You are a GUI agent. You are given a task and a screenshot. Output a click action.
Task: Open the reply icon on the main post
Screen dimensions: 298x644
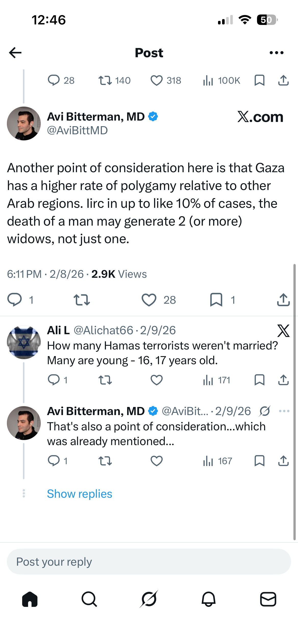click(x=15, y=300)
